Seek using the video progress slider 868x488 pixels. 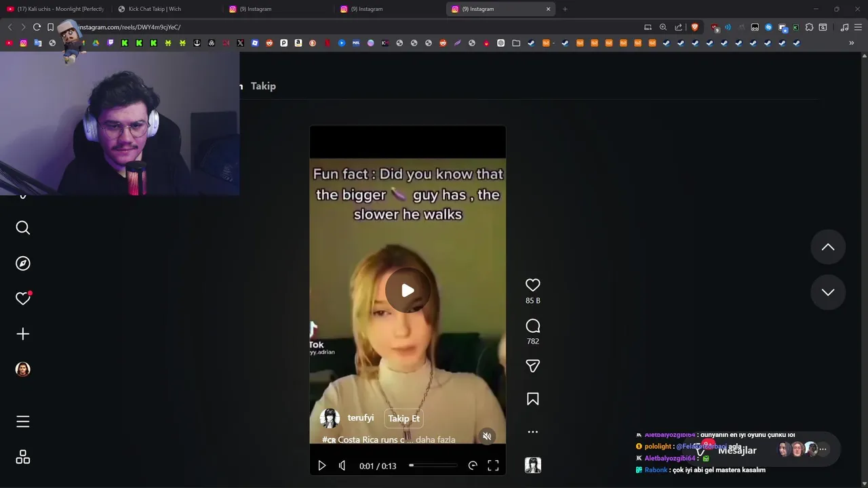[433, 466]
